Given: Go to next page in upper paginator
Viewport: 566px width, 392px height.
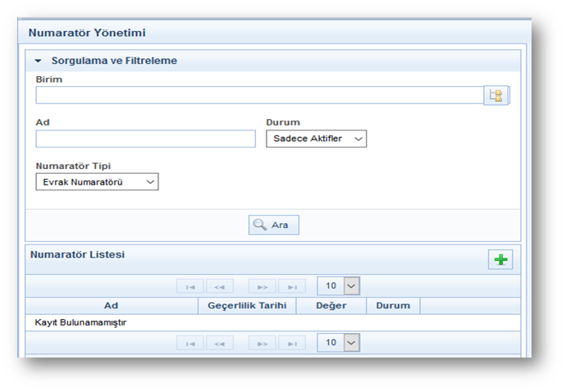Looking at the screenshot, I should pyautogui.click(x=262, y=286).
